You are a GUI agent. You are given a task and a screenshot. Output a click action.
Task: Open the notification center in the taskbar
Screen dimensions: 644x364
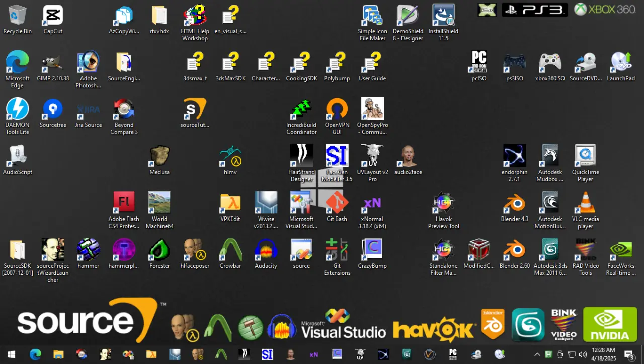coord(629,354)
